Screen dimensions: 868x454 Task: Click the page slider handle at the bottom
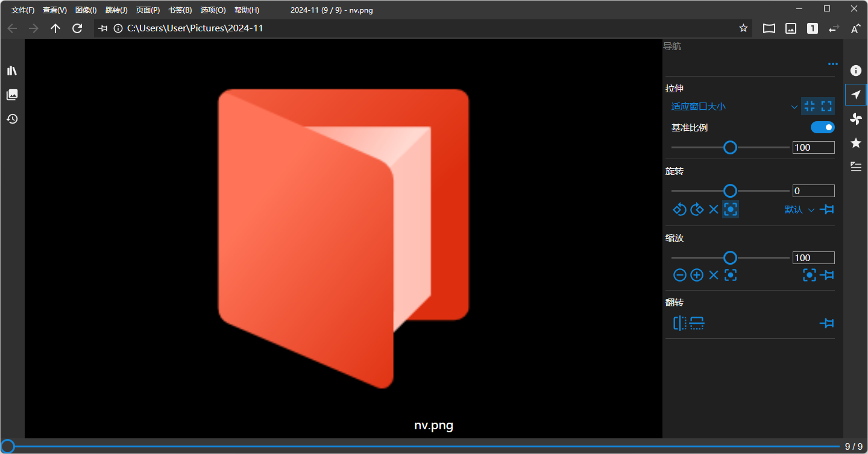click(x=7, y=446)
